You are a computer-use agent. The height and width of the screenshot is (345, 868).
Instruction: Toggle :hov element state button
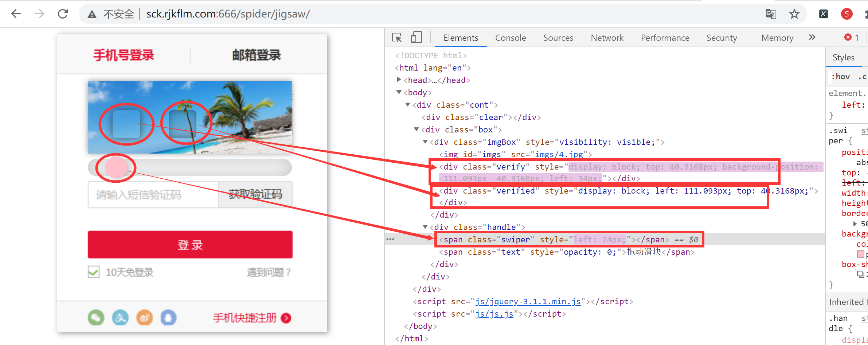(x=841, y=76)
